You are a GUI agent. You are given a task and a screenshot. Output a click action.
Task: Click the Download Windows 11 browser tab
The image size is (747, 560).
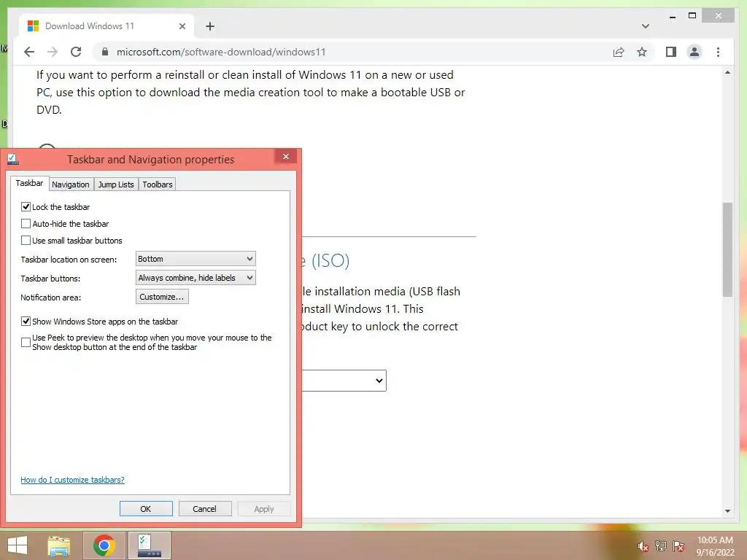[x=107, y=26]
